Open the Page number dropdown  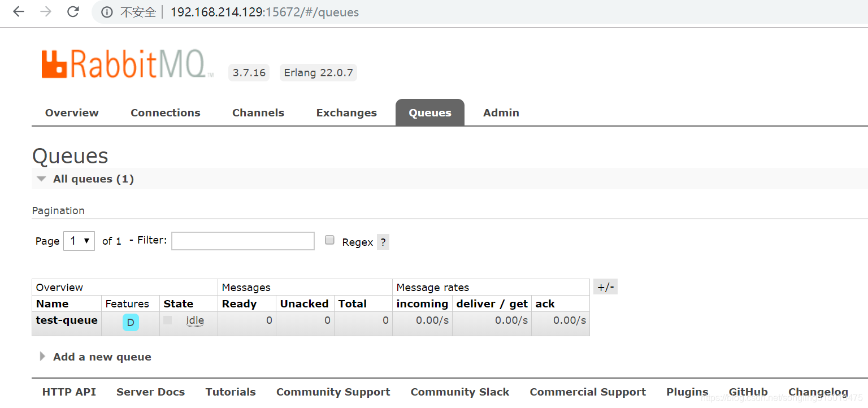click(x=79, y=241)
